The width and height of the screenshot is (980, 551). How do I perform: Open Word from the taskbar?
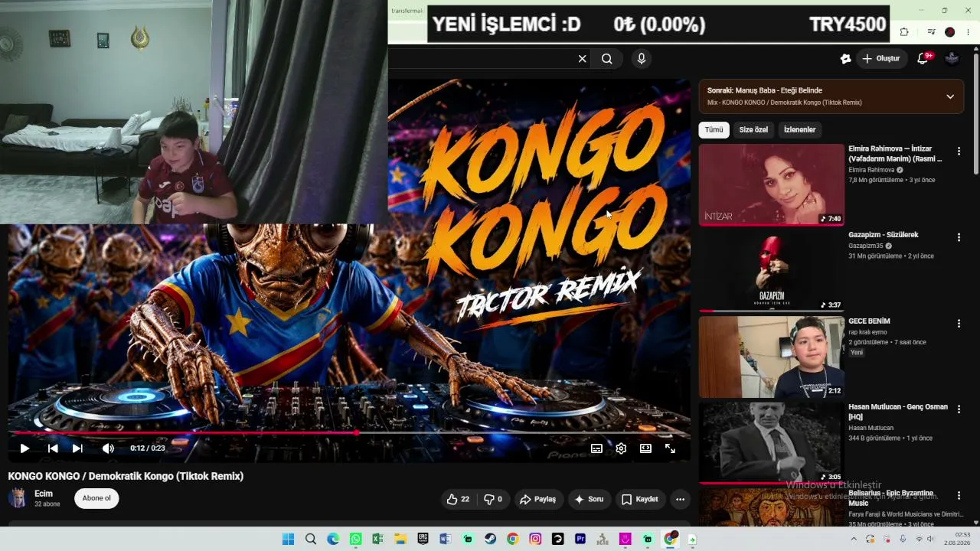pyautogui.click(x=446, y=540)
